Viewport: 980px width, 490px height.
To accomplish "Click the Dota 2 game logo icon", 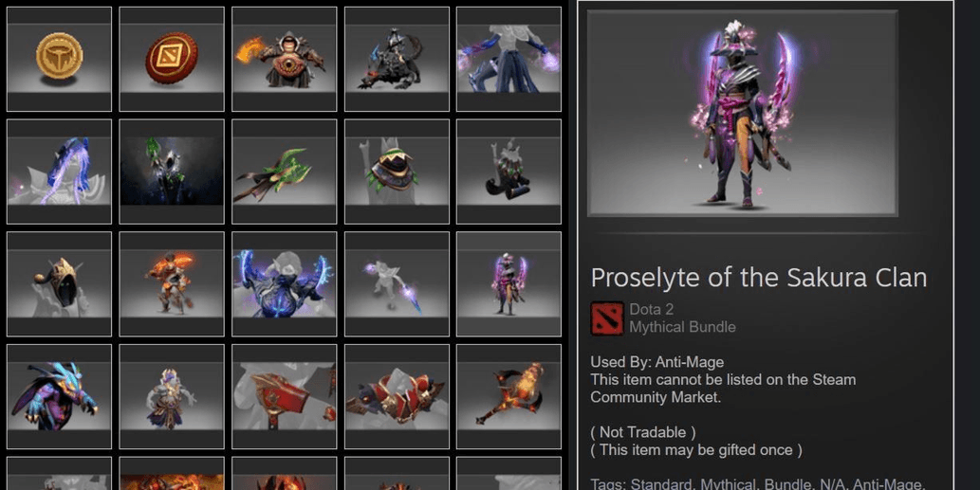I will pyautogui.click(x=607, y=318).
